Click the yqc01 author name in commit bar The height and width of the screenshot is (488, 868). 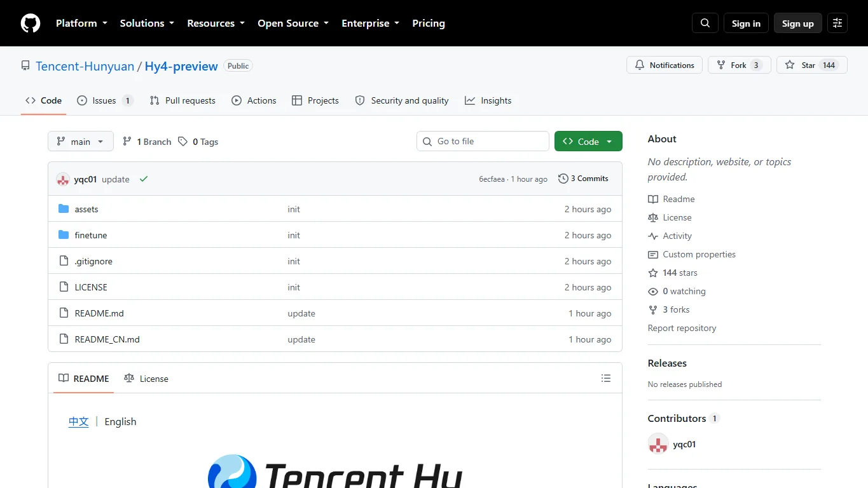click(x=85, y=179)
